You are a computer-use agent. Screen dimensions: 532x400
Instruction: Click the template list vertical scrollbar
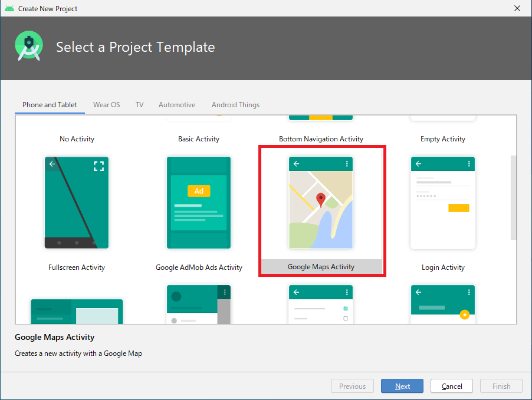click(x=513, y=197)
